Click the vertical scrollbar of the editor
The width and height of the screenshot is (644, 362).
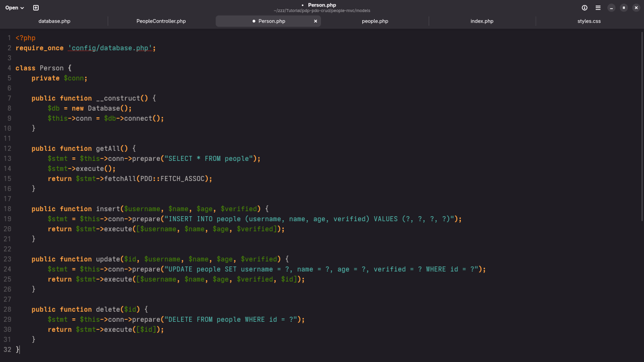point(642,126)
